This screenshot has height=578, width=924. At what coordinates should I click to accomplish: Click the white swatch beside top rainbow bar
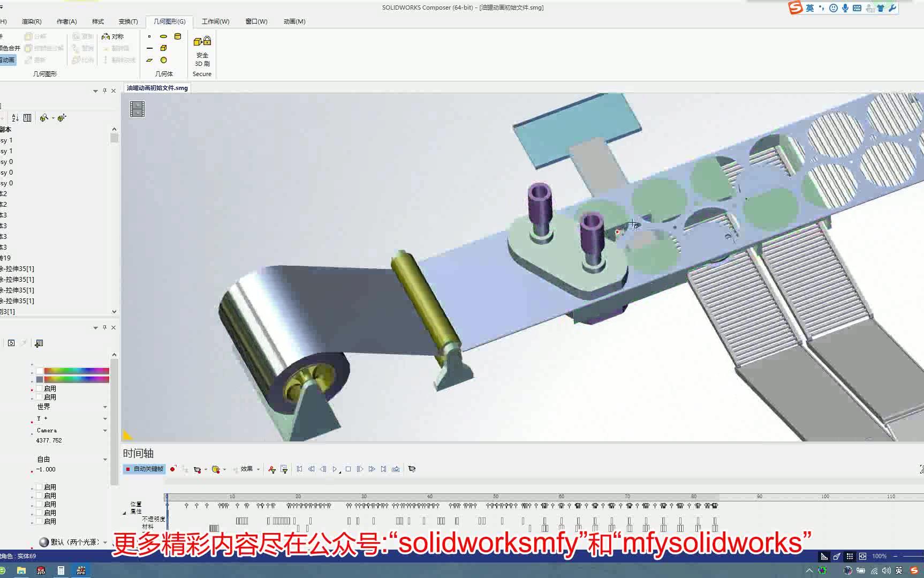pos(39,371)
